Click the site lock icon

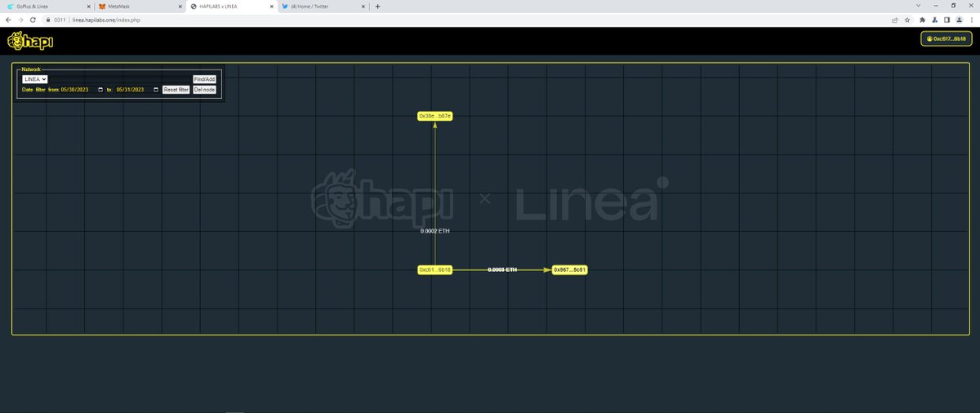(x=49, y=20)
